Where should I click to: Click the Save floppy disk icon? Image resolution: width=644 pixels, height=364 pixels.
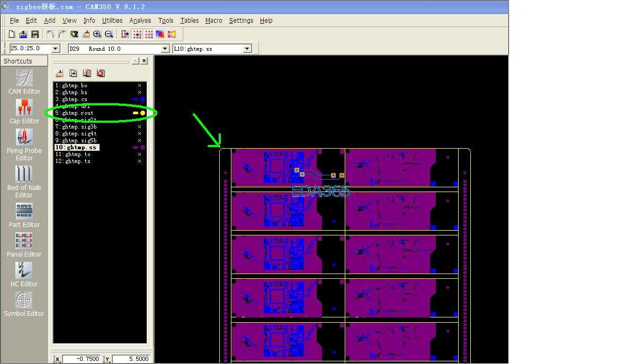pos(35,34)
